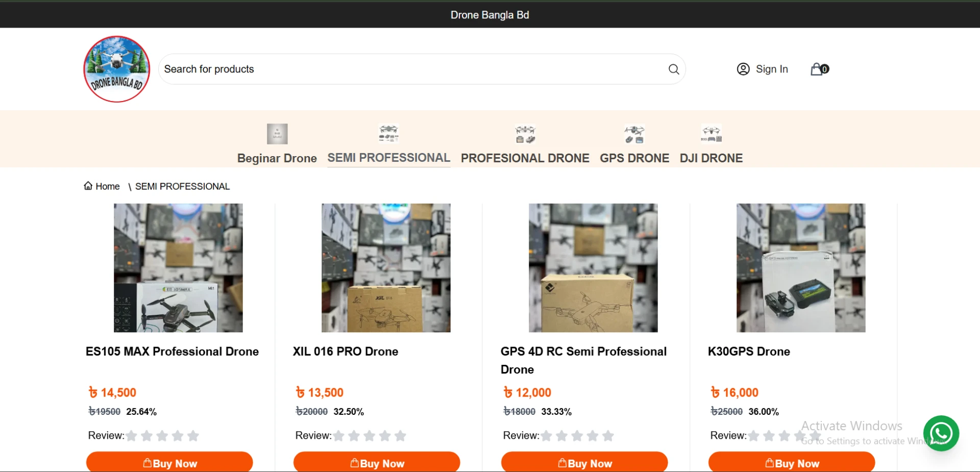980x472 pixels.
Task: Select SEMI PROFESSIONAL category tab
Action: point(388,158)
